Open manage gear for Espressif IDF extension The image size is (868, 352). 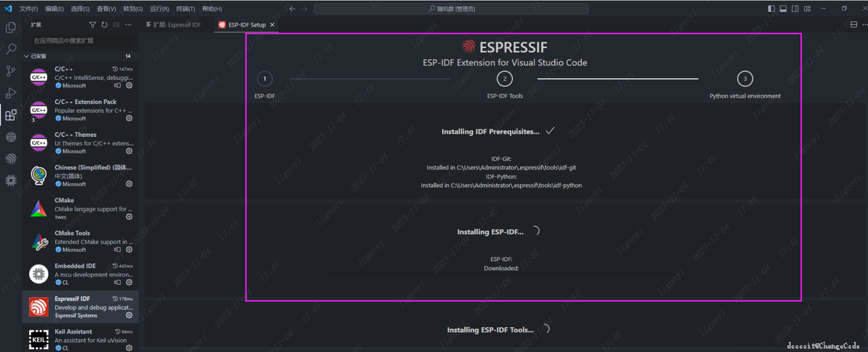click(129, 315)
